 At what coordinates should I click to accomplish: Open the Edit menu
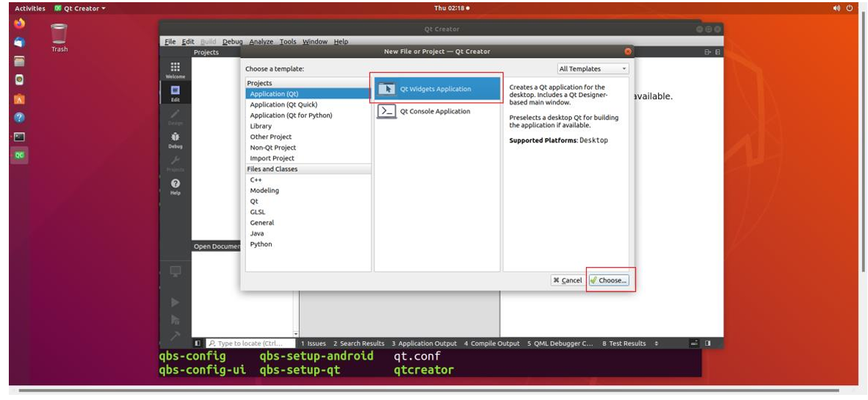click(x=188, y=42)
